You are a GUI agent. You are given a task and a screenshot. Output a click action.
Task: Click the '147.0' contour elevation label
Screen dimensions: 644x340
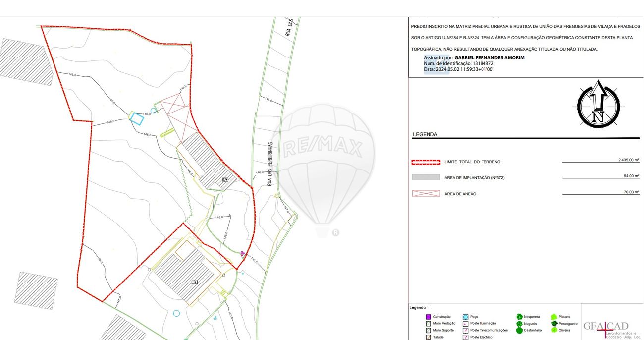coord(286,209)
